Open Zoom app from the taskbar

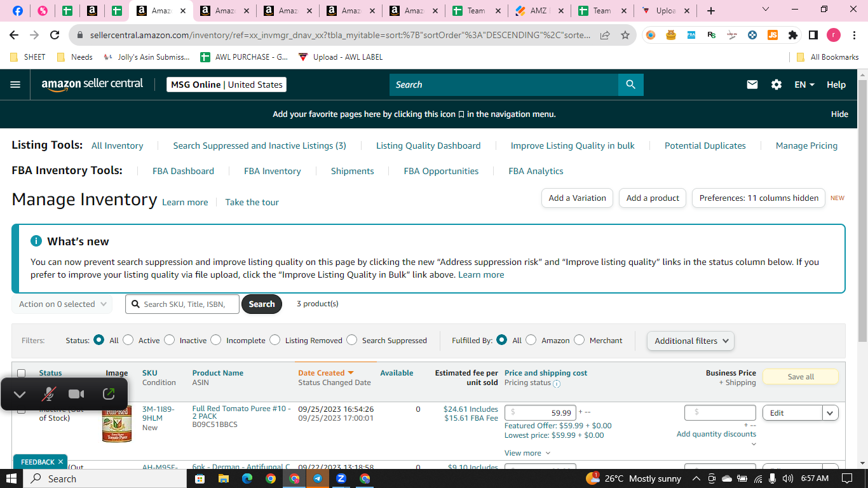point(341,478)
